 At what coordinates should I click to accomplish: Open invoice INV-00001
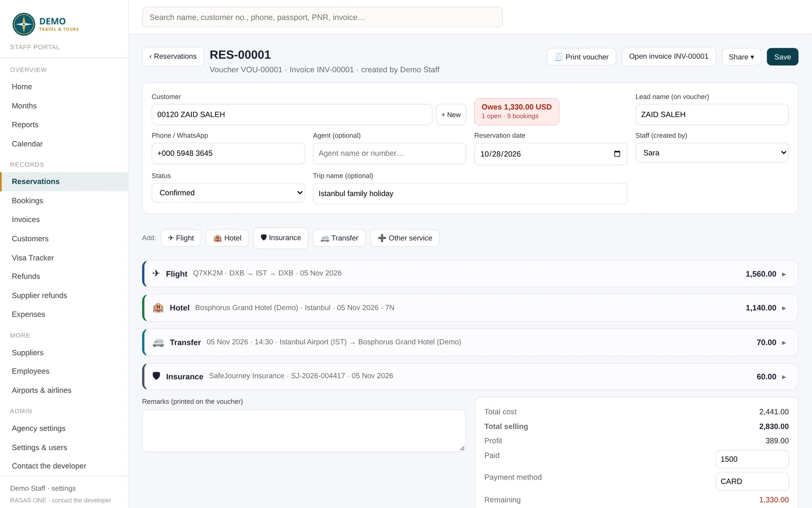[x=669, y=56]
